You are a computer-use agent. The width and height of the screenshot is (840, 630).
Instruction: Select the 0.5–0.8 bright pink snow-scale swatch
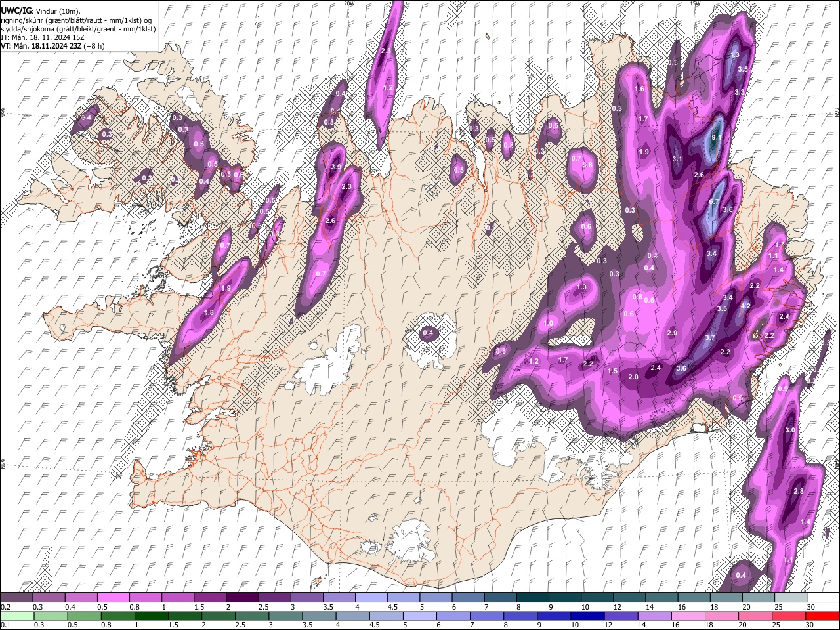coord(113,597)
